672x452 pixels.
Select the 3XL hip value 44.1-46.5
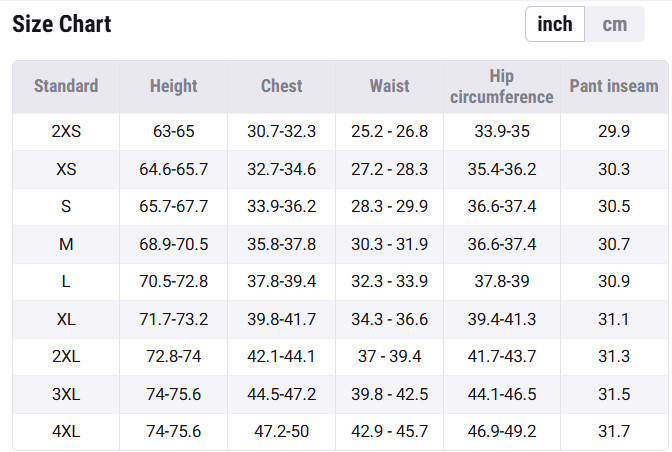[x=502, y=394]
